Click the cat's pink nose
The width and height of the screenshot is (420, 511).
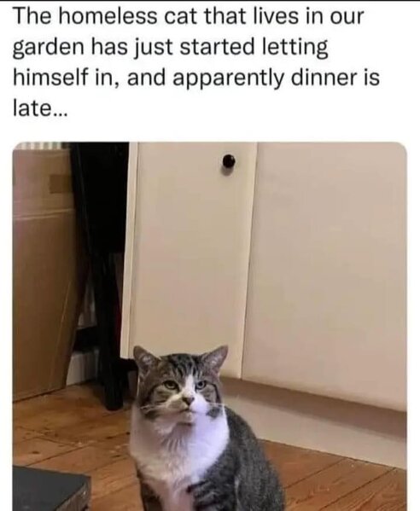click(x=188, y=400)
